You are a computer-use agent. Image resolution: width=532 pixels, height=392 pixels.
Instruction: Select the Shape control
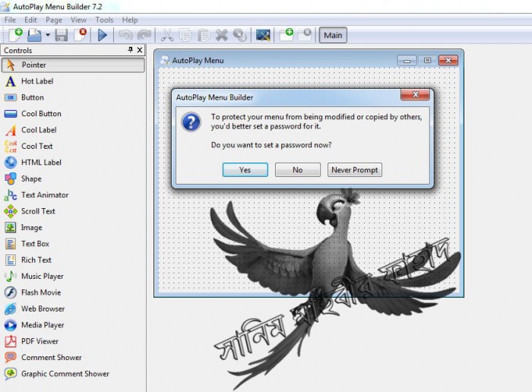73,179
